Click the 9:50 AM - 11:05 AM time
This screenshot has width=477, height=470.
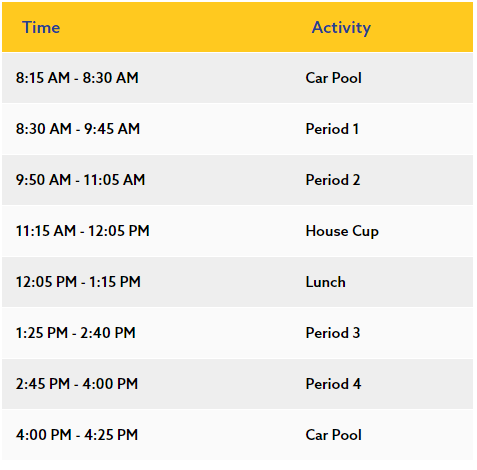80,180
